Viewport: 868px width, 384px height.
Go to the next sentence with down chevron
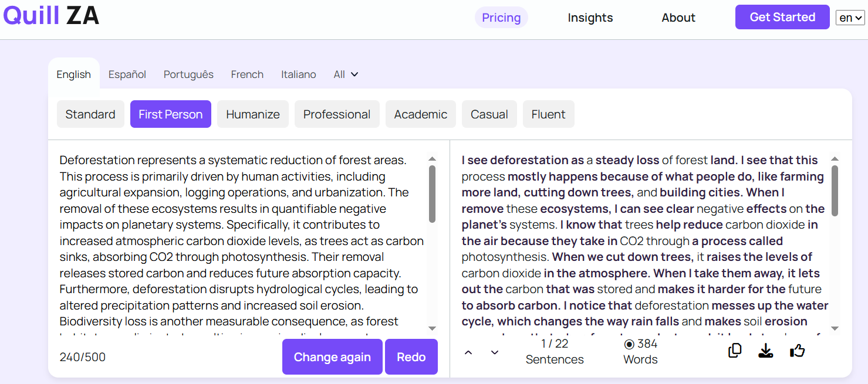pyautogui.click(x=494, y=351)
